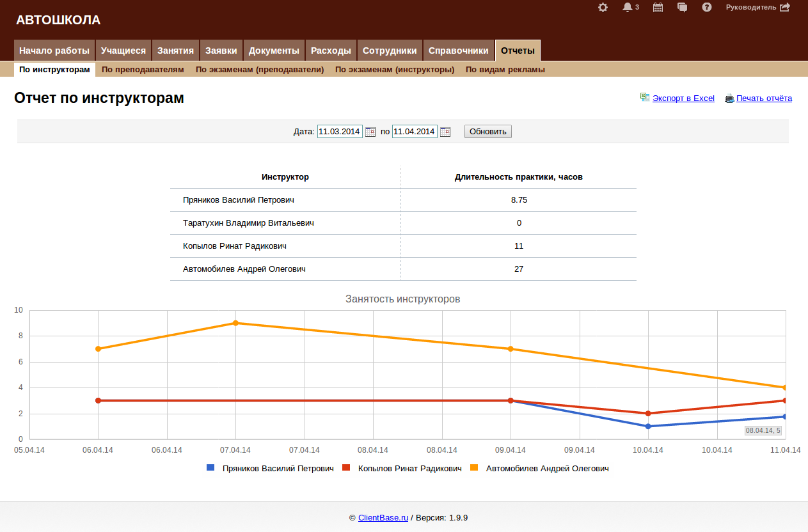Open the messages chat bubble icon
The height and width of the screenshot is (532, 808).
pyautogui.click(x=683, y=8)
